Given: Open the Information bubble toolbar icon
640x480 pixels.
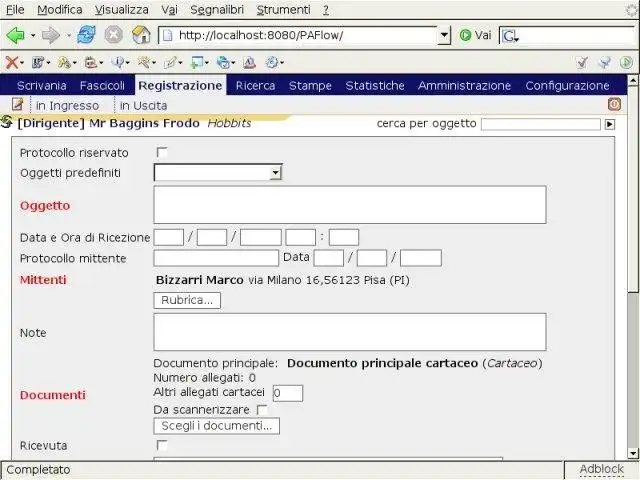Looking at the screenshot, I should [118, 62].
